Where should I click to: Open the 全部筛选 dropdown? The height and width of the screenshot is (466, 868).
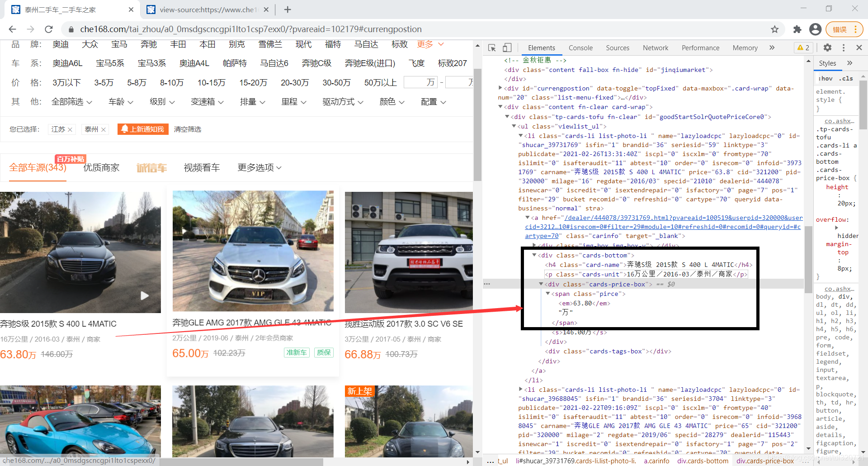72,102
